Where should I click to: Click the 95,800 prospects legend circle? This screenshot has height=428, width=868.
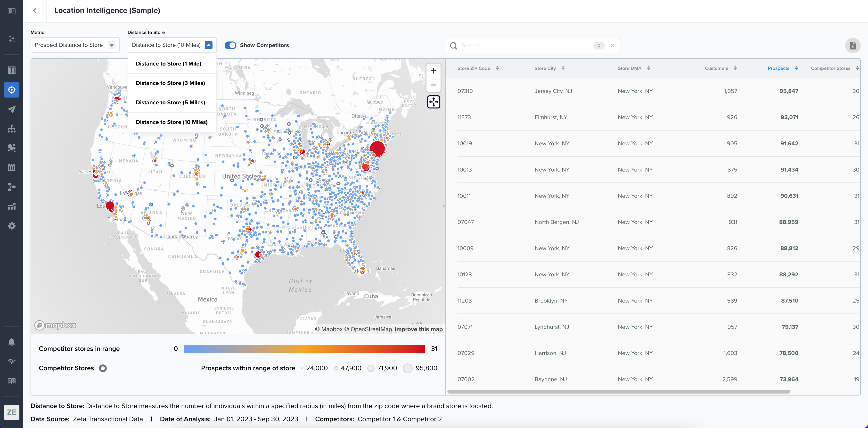tap(408, 368)
